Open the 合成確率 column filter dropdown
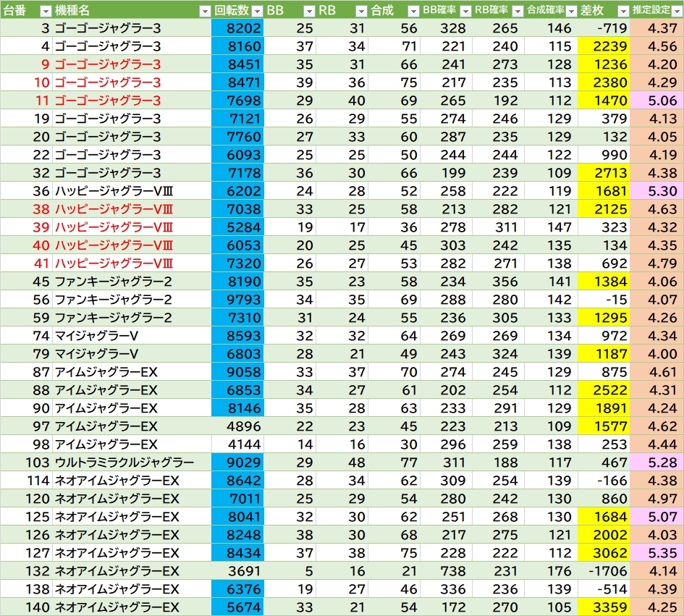 [x=570, y=11]
